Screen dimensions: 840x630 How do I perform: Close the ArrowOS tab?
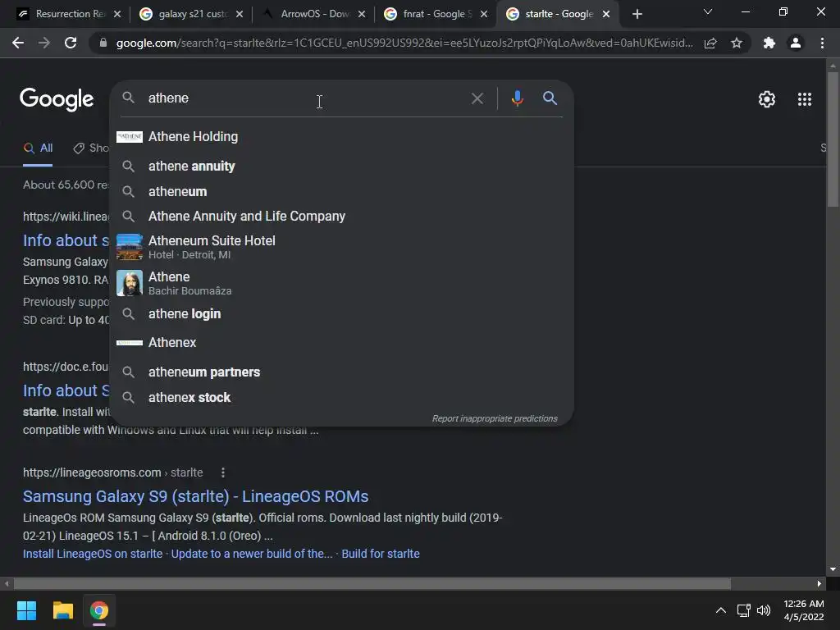click(x=362, y=15)
